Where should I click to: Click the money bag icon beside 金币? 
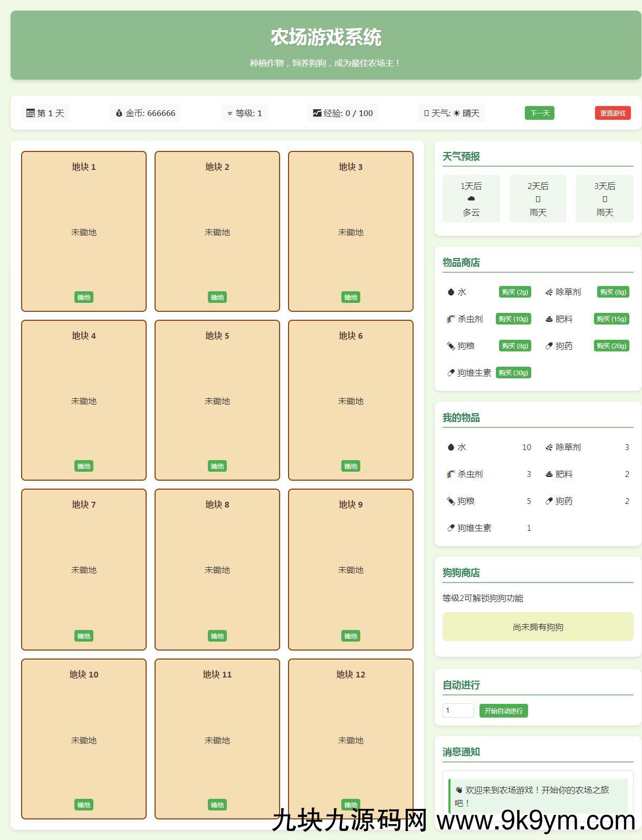point(119,113)
